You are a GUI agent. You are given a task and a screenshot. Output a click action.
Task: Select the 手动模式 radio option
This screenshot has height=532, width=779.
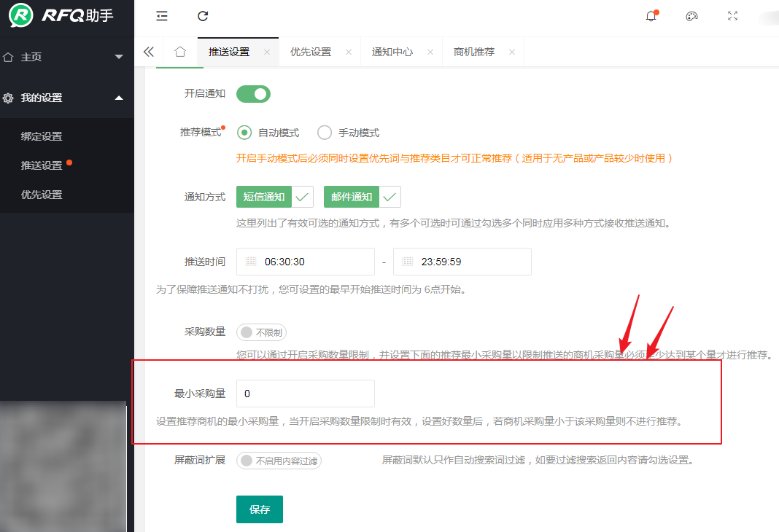pyautogui.click(x=325, y=133)
